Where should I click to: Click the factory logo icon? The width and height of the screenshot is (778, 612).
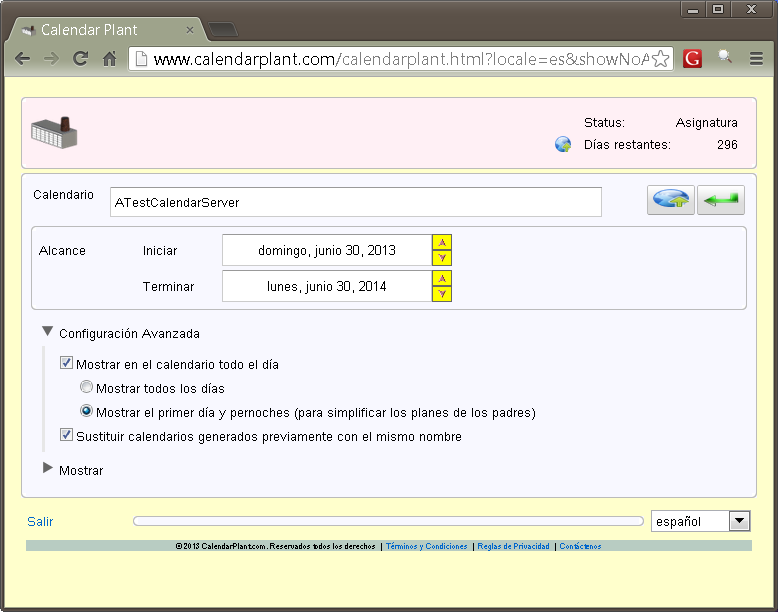pyautogui.click(x=54, y=132)
